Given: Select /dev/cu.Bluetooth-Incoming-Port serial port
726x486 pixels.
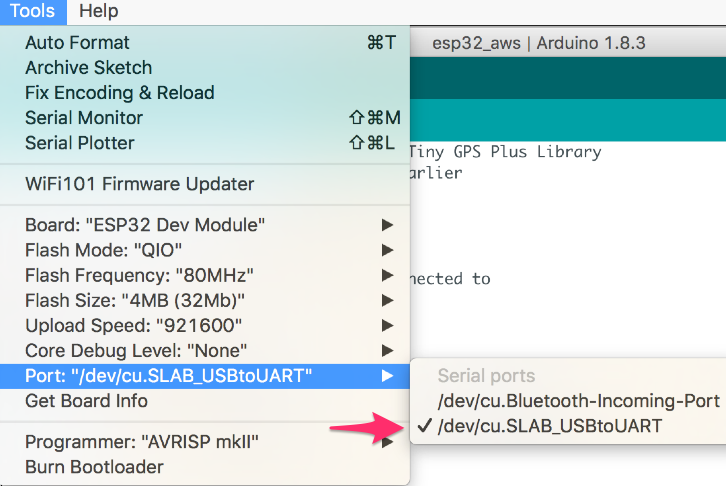Looking at the screenshot, I should pos(568,401).
